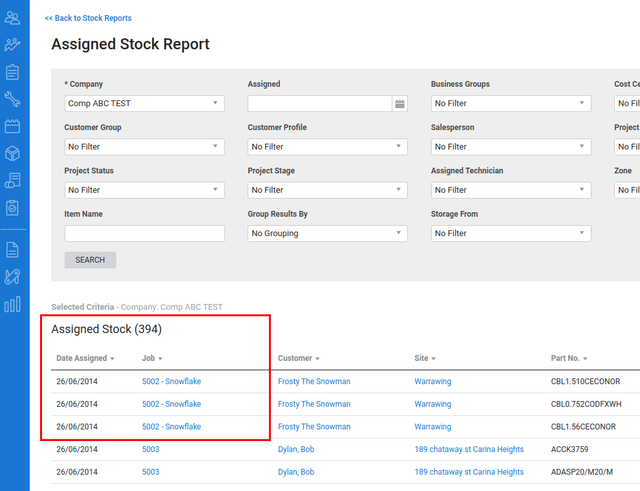Image resolution: width=640 pixels, height=491 pixels.
Task: Open the Customer Profile dropdown
Action: (x=327, y=147)
